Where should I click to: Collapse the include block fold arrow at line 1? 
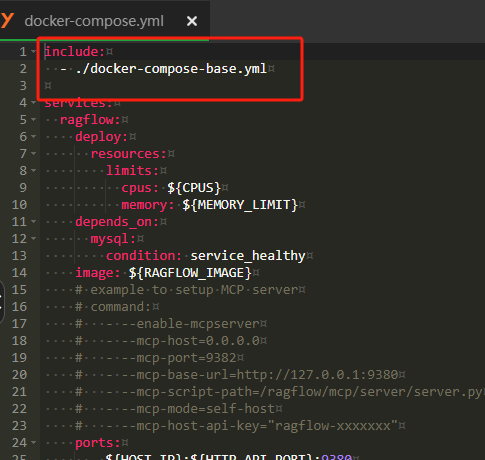(x=33, y=52)
